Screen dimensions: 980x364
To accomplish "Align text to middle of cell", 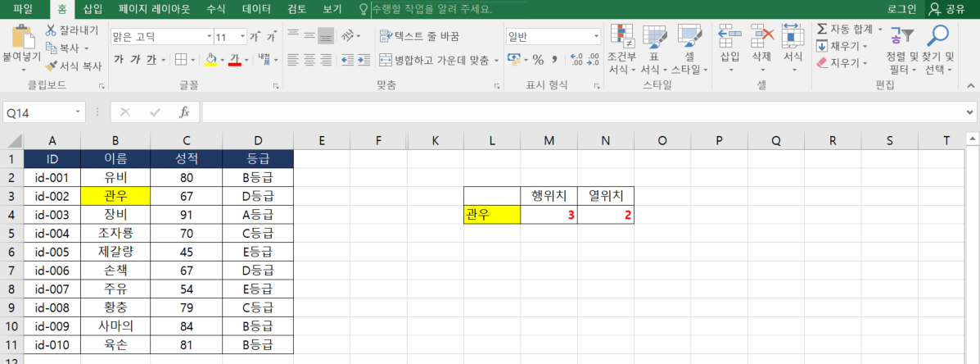I will tap(309, 36).
